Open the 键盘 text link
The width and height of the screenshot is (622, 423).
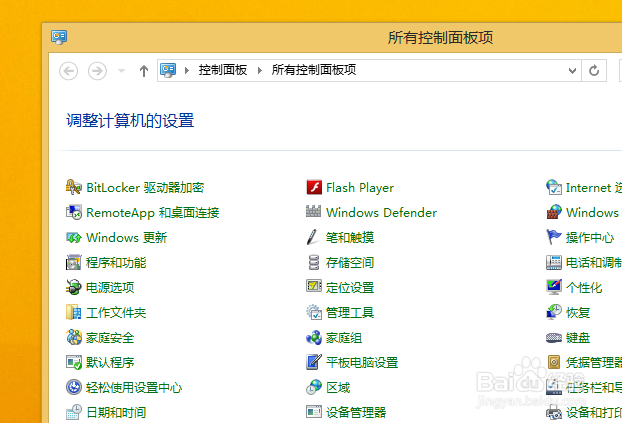(x=578, y=338)
